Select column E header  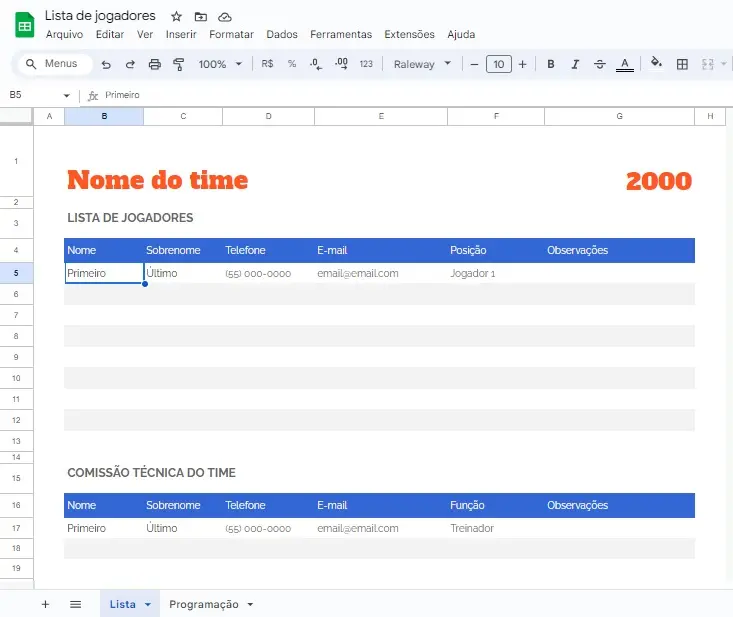coord(381,116)
